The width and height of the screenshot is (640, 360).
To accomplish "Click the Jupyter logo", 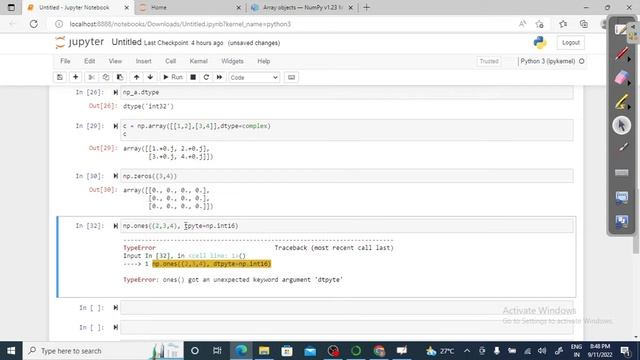I will (x=80, y=42).
